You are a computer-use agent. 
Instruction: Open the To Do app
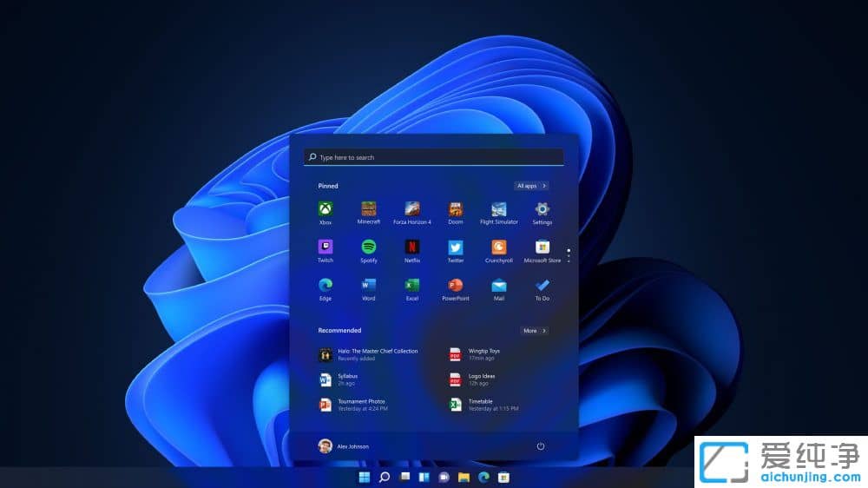(x=542, y=287)
